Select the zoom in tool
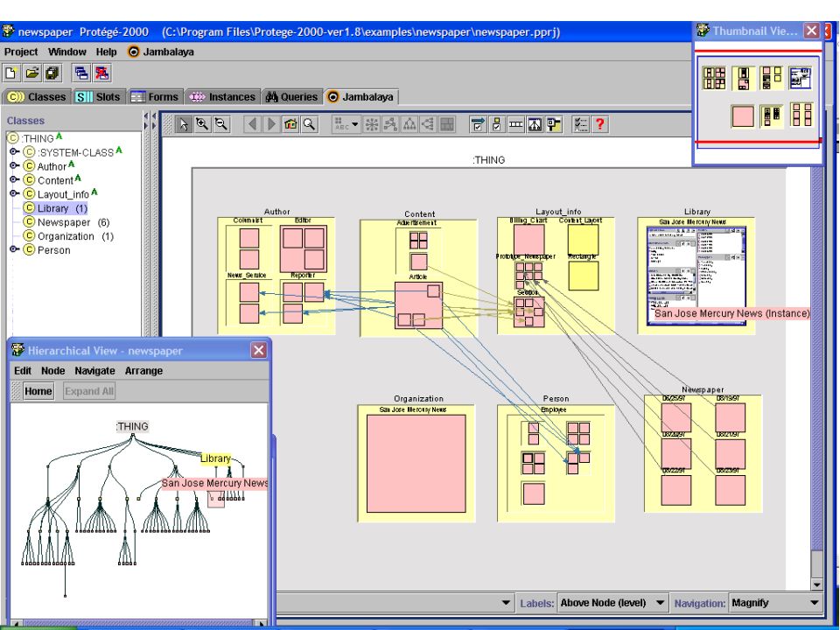Image resolution: width=840 pixels, height=630 pixels. tap(202, 125)
